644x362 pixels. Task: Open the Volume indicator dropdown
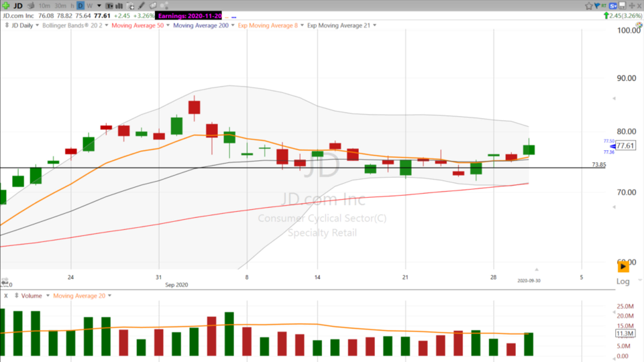(48, 296)
